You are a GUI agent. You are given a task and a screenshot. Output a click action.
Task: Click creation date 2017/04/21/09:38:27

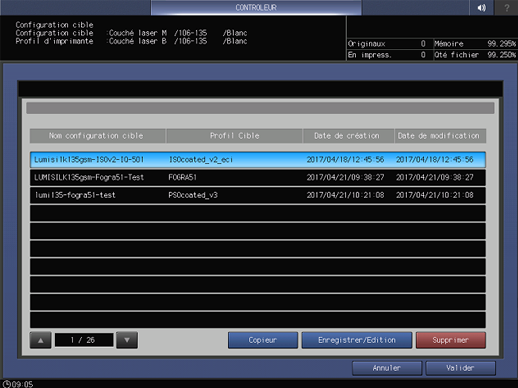[345, 177]
